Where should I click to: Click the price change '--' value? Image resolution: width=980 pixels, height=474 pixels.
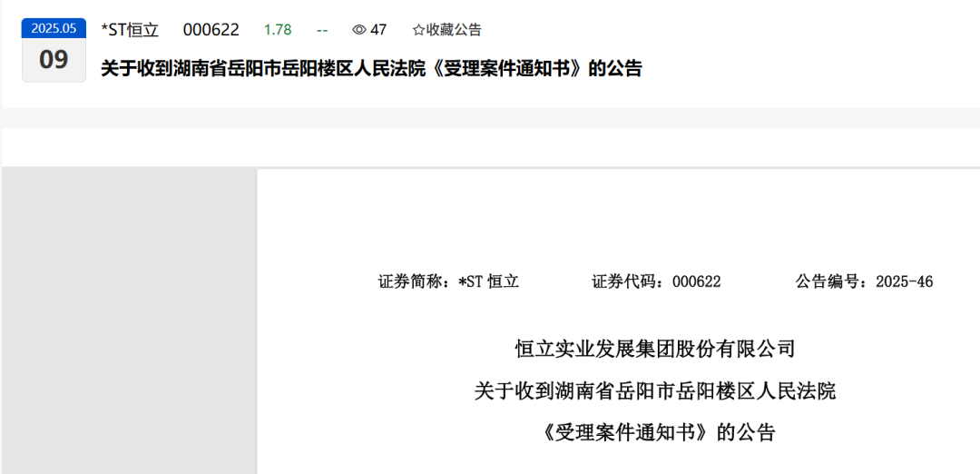click(322, 29)
